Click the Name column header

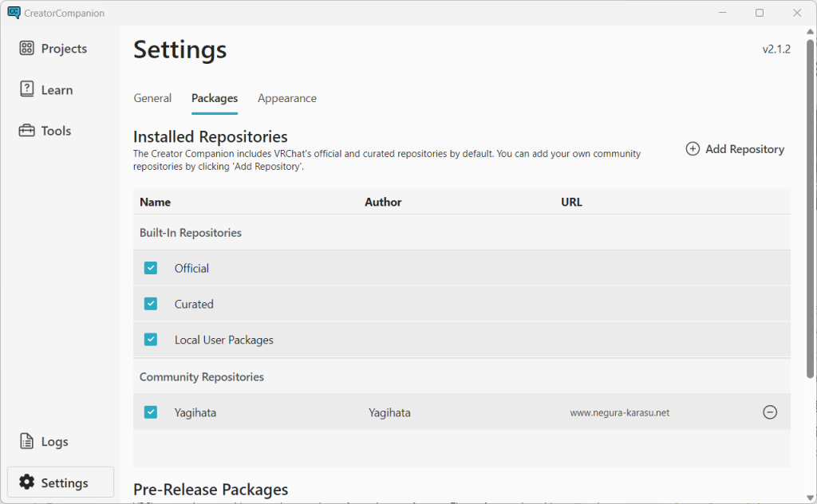pos(156,202)
